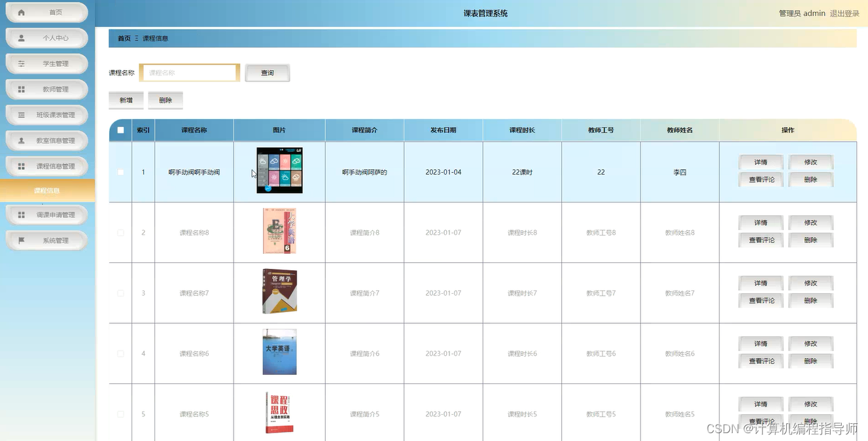Click the 教师姓名8 cell
Screen dimensions: 868x441
click(x=680, y=232)
